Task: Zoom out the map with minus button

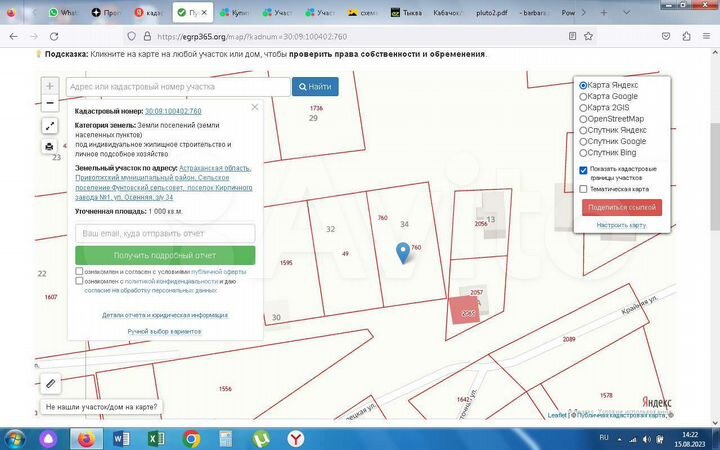Action: tap(50, 103)
